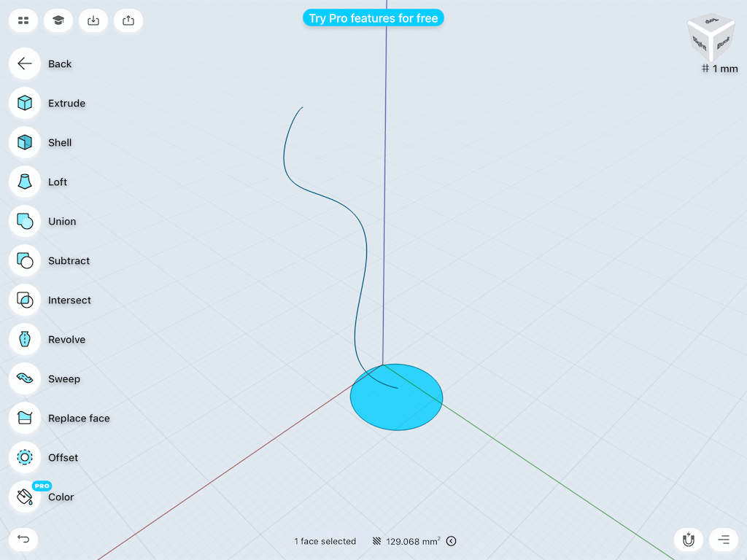
Task: Click the Loft label text
Action: click(58, 182)
